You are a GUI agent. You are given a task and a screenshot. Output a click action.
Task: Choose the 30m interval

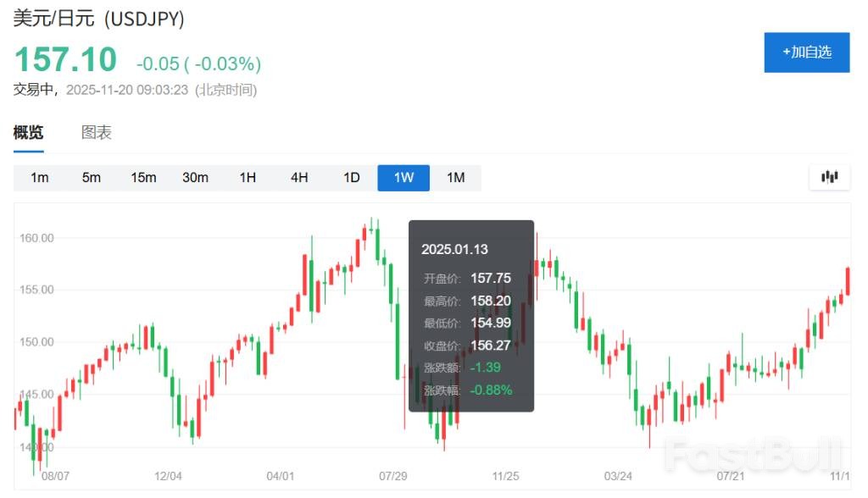(x=195, y=177)
